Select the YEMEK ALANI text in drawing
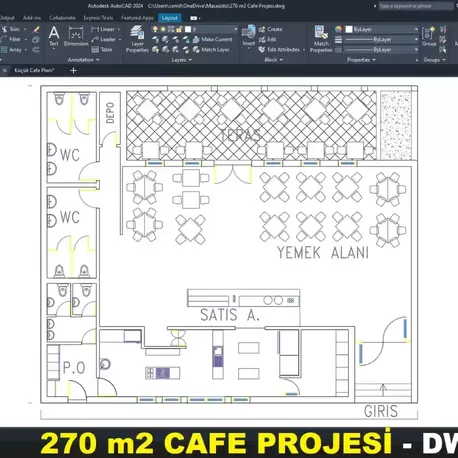Viewport: 458px width, 458px height. (323, 253)
